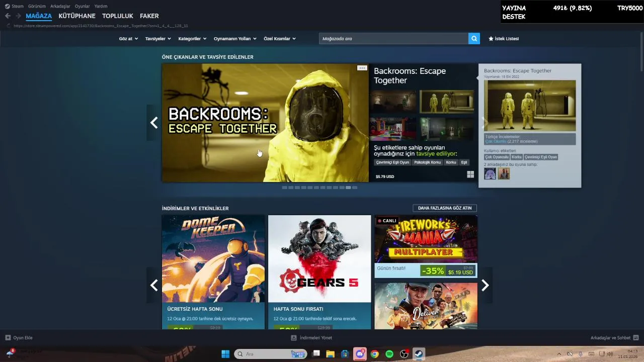This screenshot has height=362, width=644.
Task: Go forward with the right navigation arrow
Action: tap(18, 16)
